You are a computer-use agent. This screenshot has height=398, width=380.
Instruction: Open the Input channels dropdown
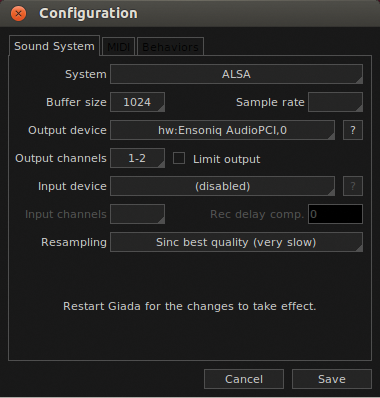tap(137, 214)
